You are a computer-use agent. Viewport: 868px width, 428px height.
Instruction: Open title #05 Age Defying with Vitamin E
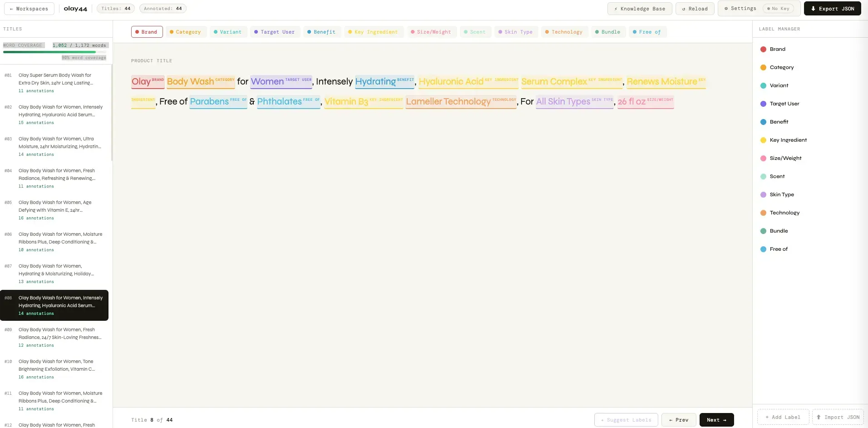(x=54, y=210)
